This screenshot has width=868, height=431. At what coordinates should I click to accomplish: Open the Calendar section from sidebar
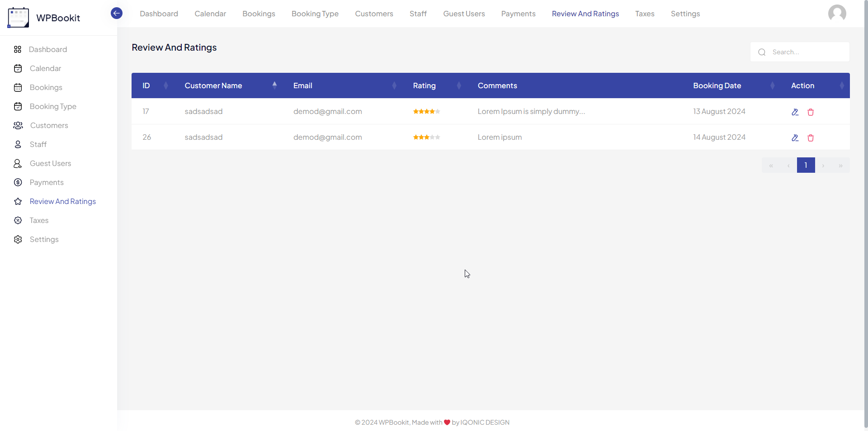click(45, 68)
